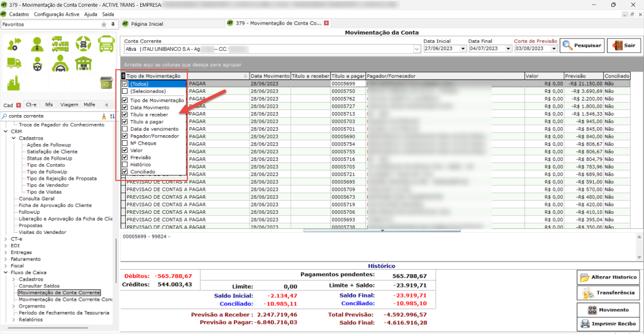Click the Alterar Historico button
The image size is (644, 334).
tap(608, 277)
